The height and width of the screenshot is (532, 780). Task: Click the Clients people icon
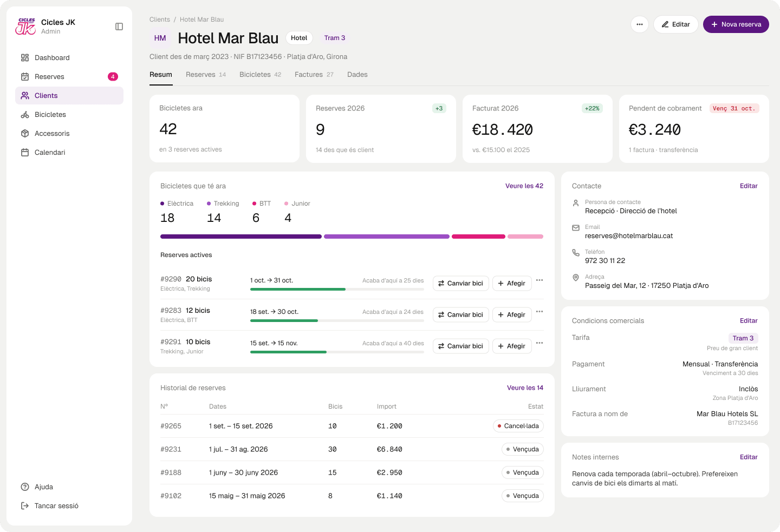pos(25,96)
